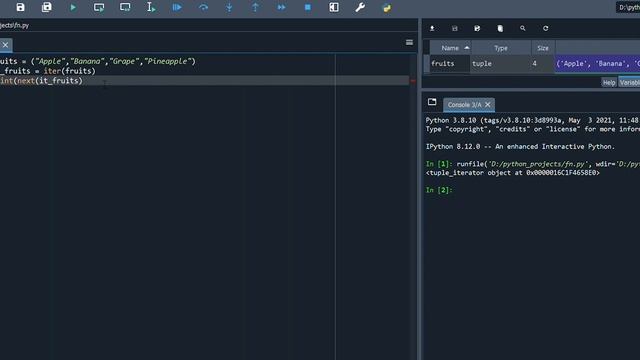Step over current line in debugger
Screen dimensions: 640x360
click(x=203, y=7)
